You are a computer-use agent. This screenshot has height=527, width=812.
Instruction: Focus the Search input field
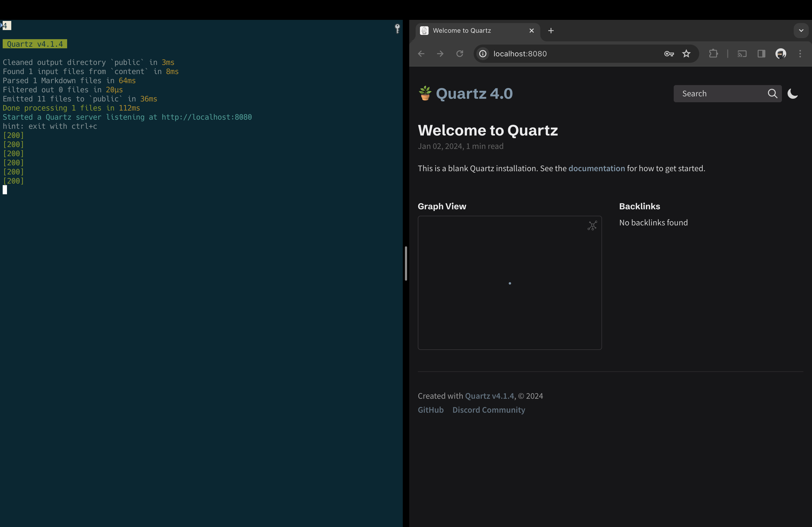click(x=720, y=93)
